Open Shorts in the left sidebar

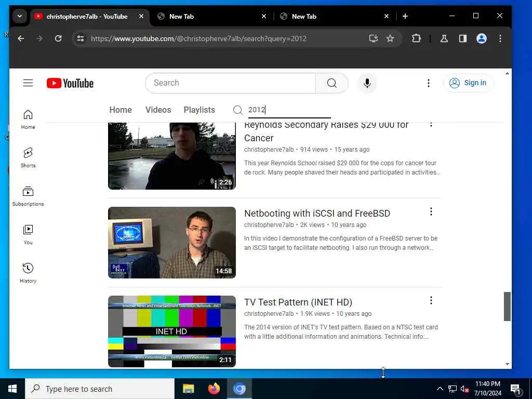(x=28, y=158)
